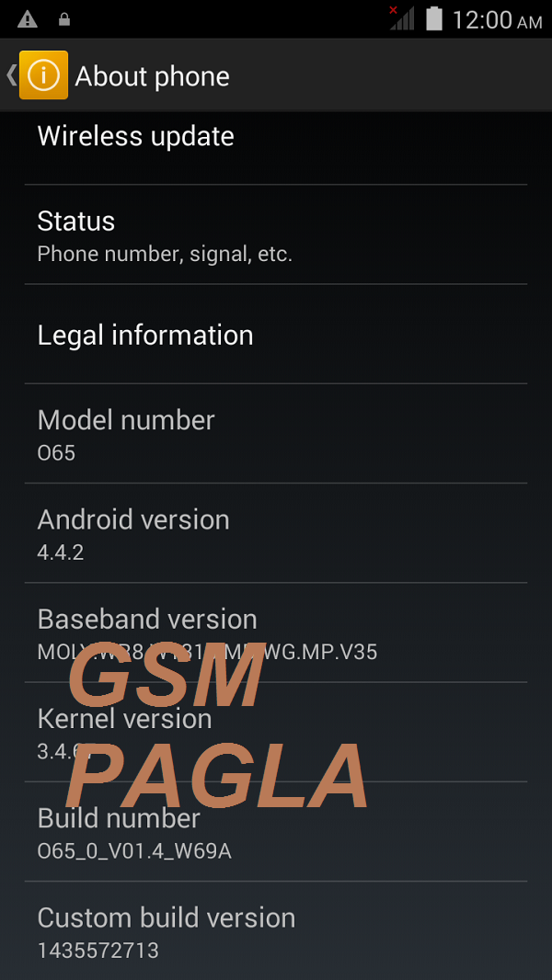
Task: Open Legal information
Action: tap(276, 334)
